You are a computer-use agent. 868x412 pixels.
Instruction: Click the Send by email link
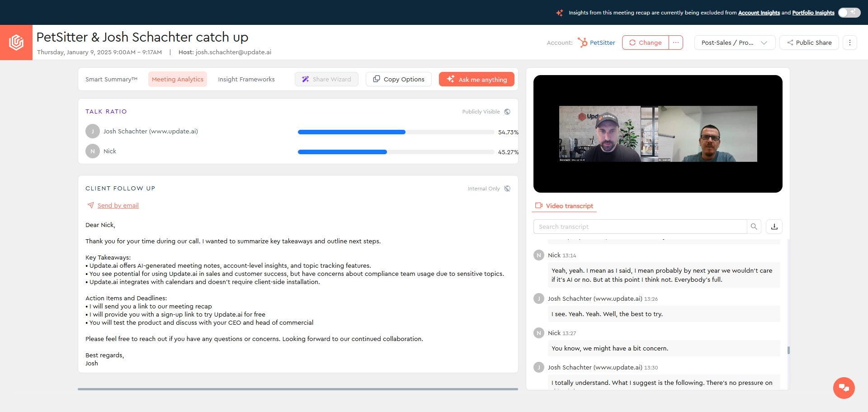118,205
